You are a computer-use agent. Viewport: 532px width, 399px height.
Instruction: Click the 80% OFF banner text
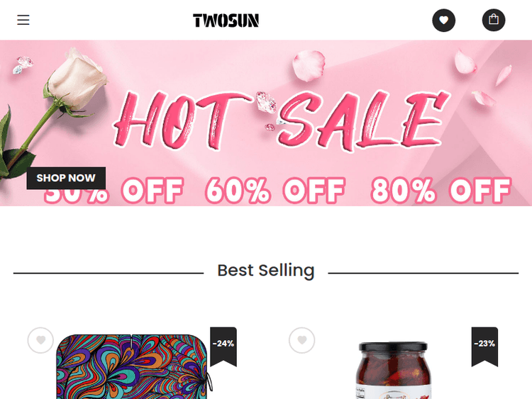(440, 191)
